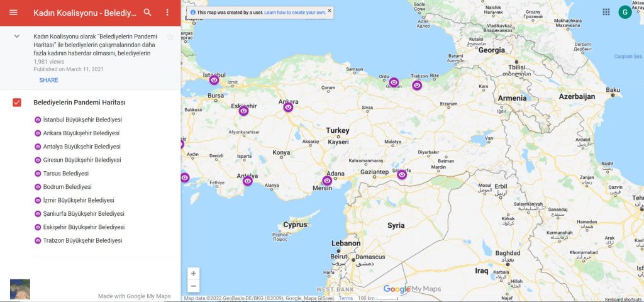Click the SHARE link
The height and width of the screenshot is (302, 644).
[48, 80]
